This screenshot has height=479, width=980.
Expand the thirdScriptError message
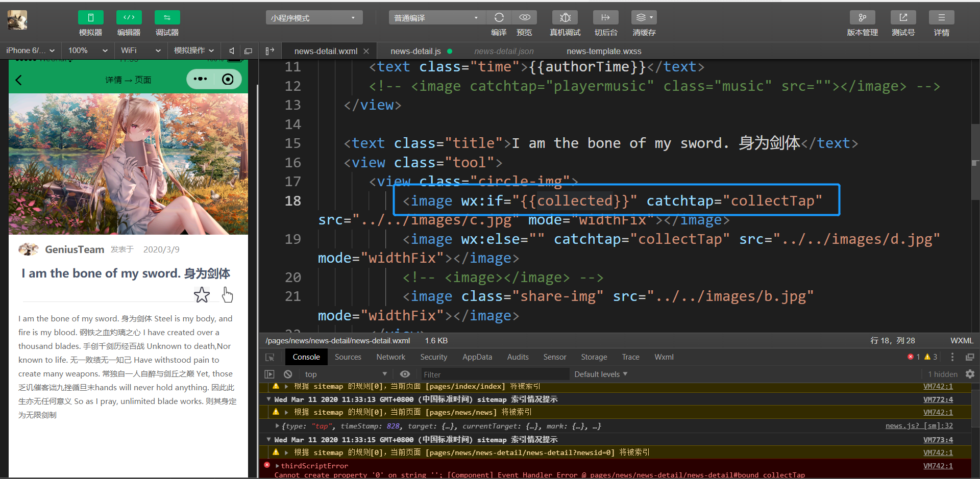click(278, 466)
